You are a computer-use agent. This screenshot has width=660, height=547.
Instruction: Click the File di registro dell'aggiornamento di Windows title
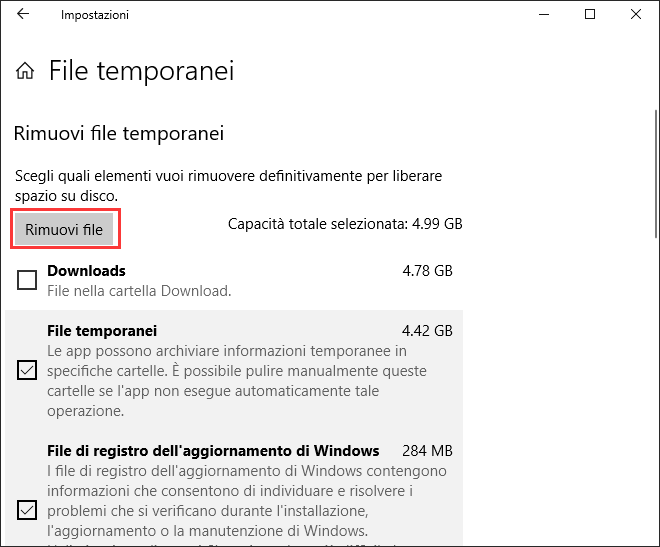pos(213,450)
